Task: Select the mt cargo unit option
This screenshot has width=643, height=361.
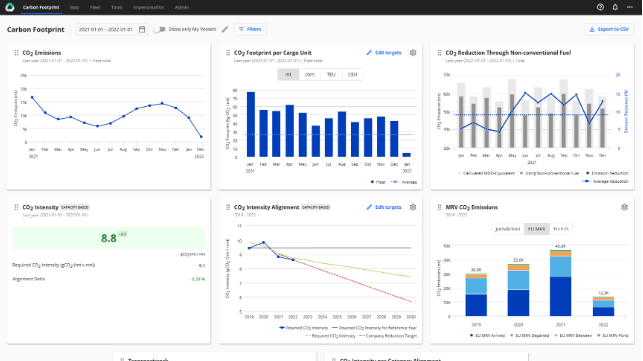Action: (x=288, y=74)
